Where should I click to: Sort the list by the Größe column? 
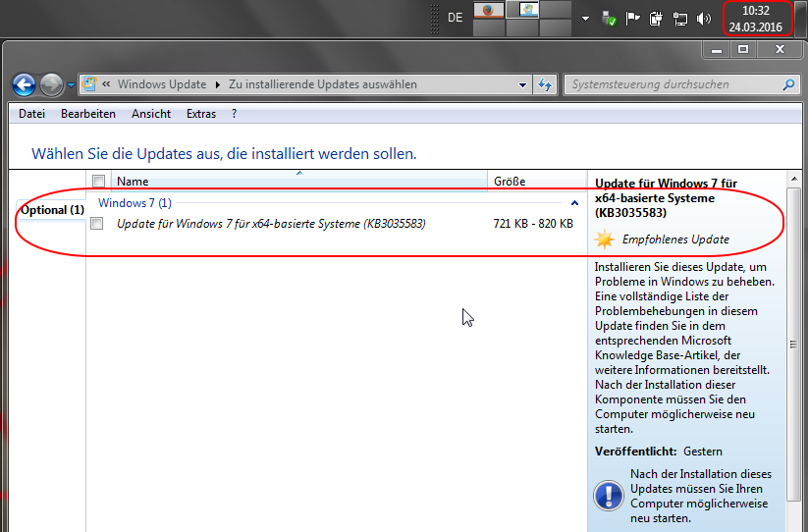536,181
